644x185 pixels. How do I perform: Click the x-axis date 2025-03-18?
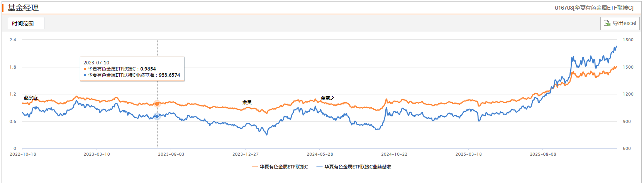click(x=469, y=154)
